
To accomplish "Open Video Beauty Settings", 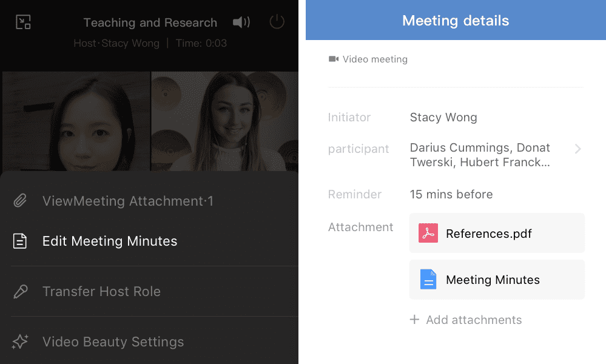I will point(149,342).
